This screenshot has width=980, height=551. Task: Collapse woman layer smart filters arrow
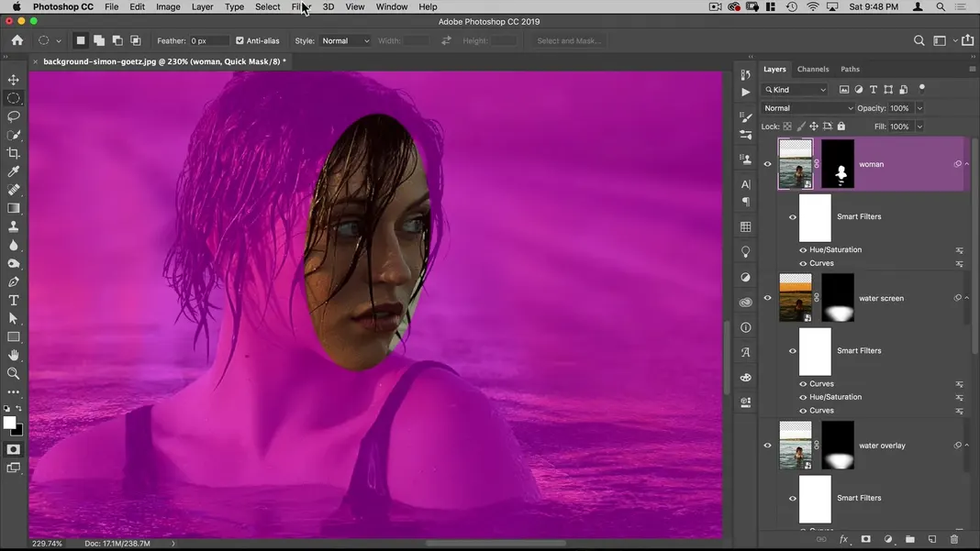click(x=967, y=164)
